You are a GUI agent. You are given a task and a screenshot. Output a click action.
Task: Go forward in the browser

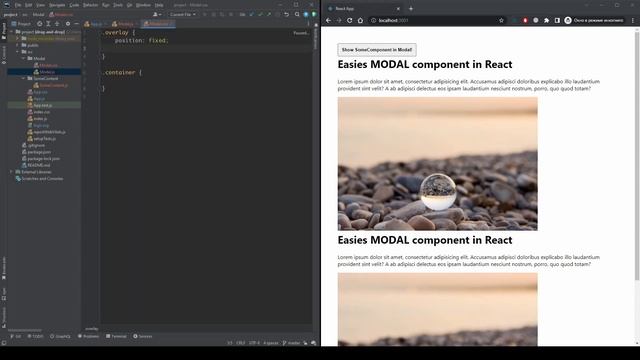[x=339, y=20]
